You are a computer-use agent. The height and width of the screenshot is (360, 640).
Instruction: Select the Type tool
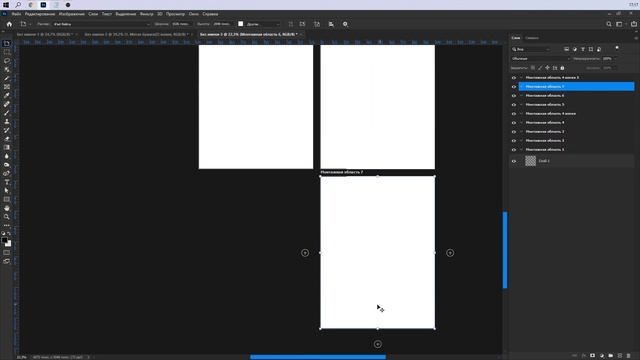[x=7, y=182]
